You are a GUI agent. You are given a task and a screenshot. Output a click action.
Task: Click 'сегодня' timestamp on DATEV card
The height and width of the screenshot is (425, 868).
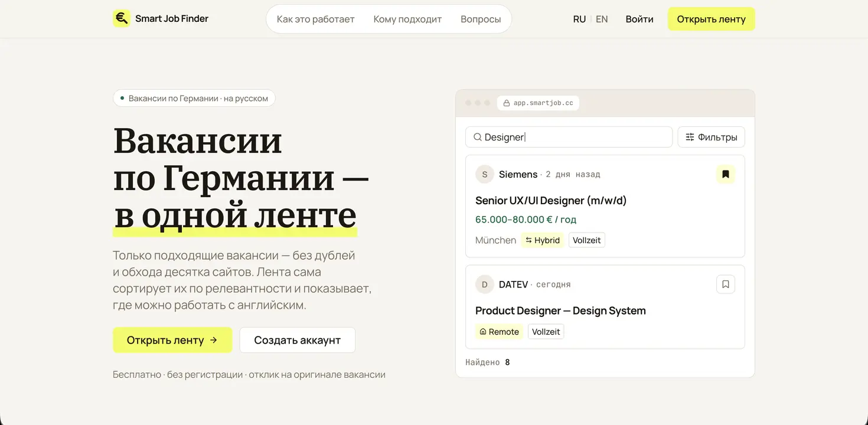pos(553,285)
